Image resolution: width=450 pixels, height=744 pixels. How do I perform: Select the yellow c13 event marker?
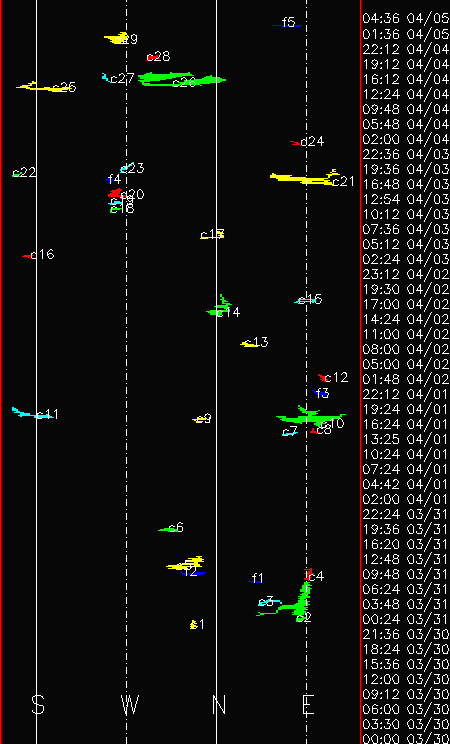[250, 344]
